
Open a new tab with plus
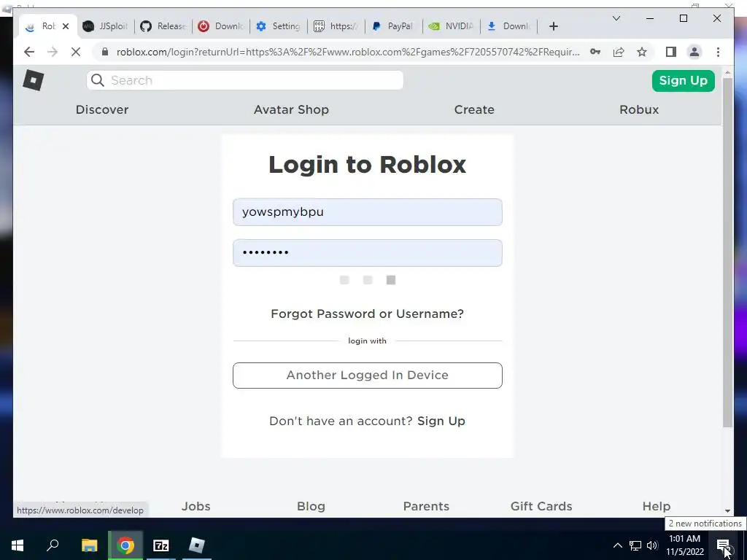tap(553, 26)
